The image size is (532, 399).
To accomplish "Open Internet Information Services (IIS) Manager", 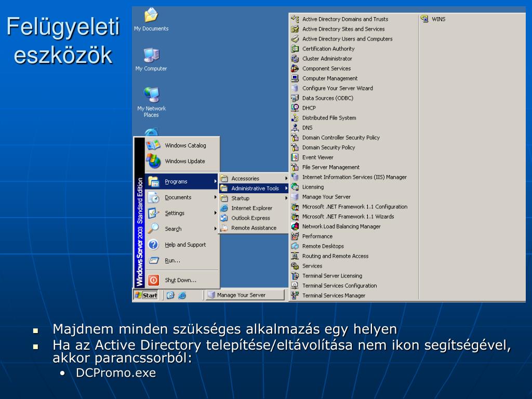I will pyautogui.click(x=354, y=177).
